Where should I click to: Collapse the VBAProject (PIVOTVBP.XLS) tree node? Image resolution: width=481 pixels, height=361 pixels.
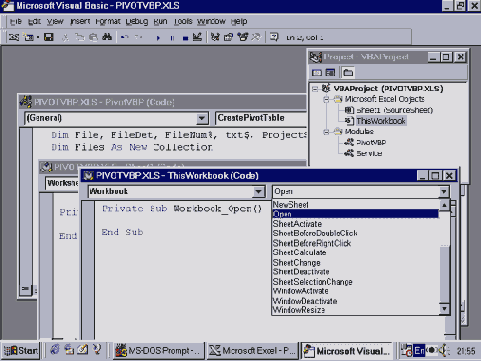(x=315, y=89)
